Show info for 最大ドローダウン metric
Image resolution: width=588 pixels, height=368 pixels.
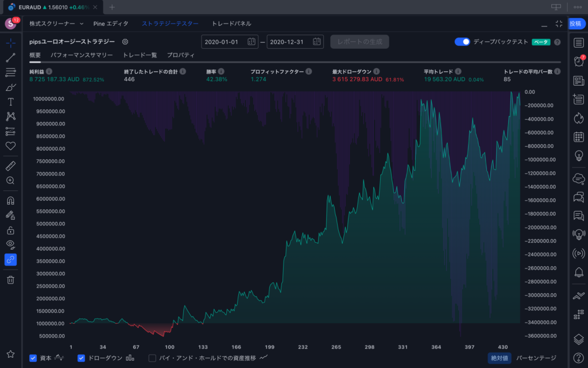(x=377, y=71)
